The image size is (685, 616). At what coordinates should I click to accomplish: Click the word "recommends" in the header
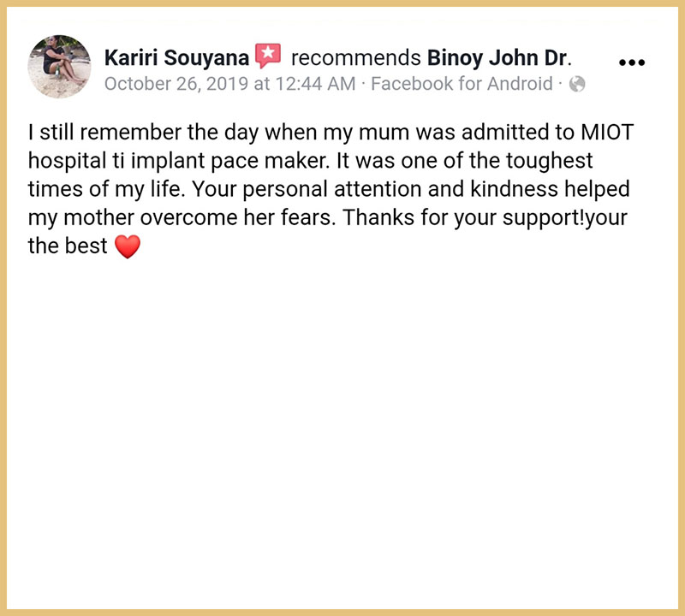356,58
